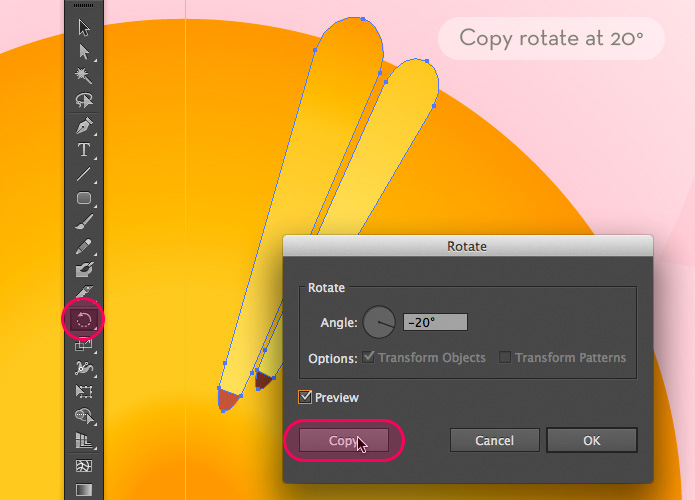
Task: Click the Angle dial control
Action: coord(379,322)
